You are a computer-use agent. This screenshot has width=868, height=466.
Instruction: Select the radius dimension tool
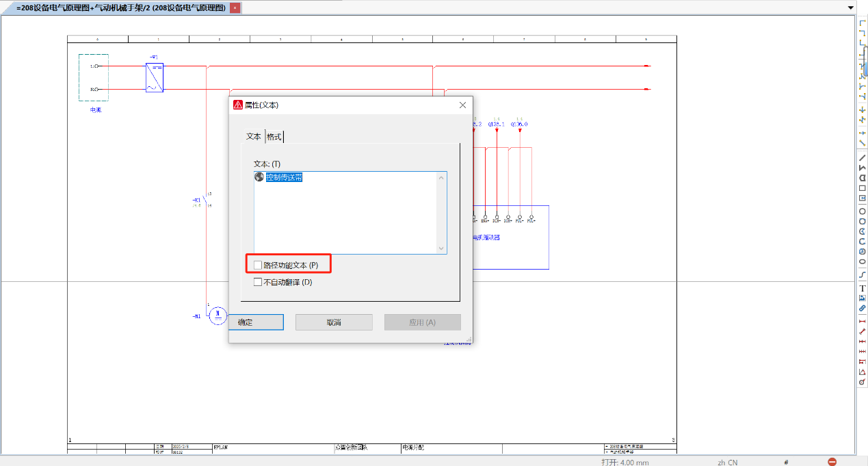click(x=862, y=382)
